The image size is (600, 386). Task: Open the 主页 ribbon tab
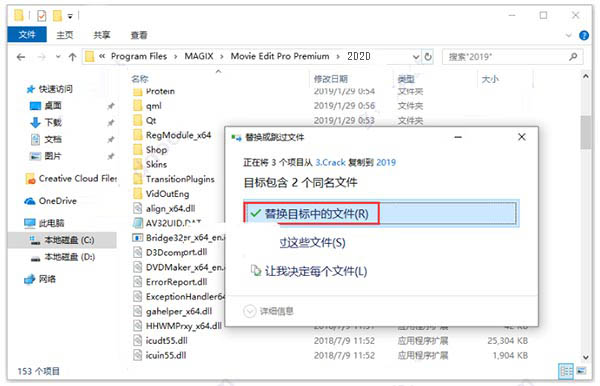pos(64,35)
